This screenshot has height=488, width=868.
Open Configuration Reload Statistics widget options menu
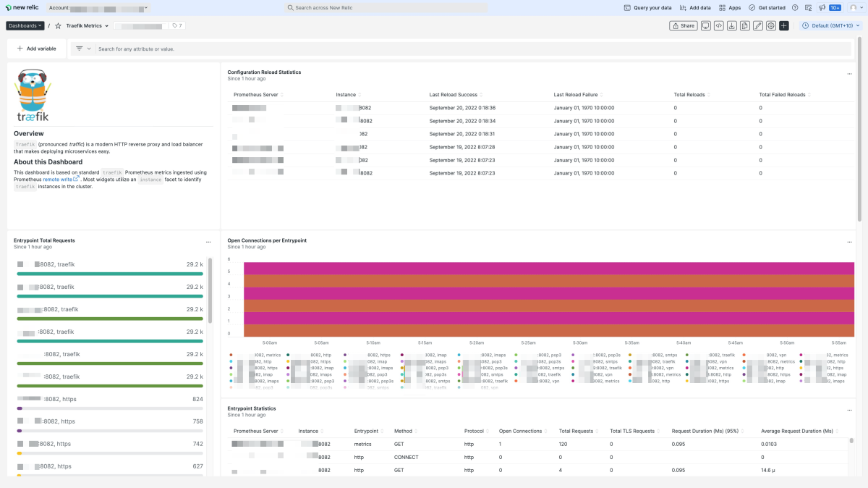point(849,73)
